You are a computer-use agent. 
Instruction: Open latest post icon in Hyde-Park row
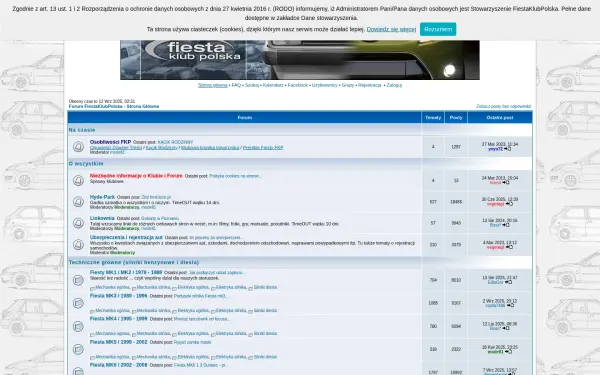pyautogui.click(x=509, y=204)
